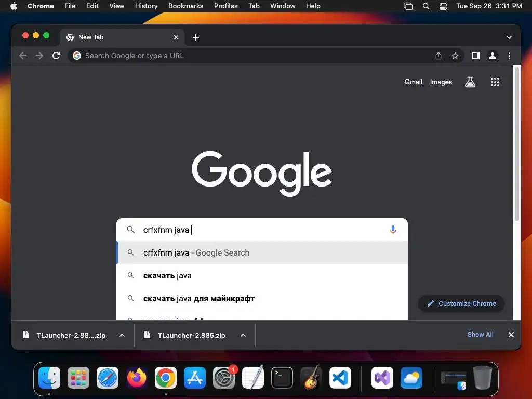
Task: Open the Tab menu
Action: point(254,6)
